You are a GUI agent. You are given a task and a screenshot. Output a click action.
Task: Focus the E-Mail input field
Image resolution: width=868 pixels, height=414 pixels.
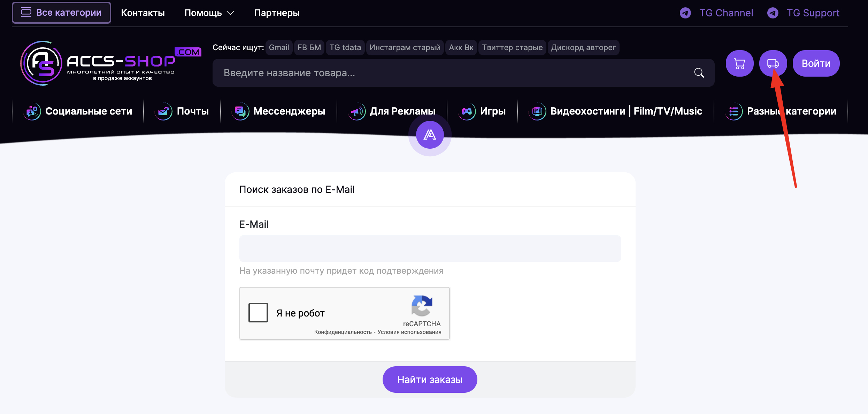point(430,249)
